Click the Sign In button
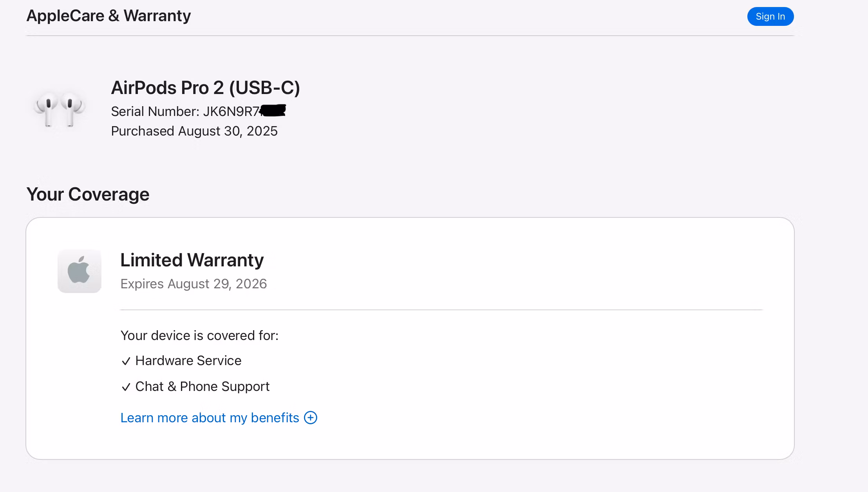The image size is (868, 492). [x=770, y=16]
